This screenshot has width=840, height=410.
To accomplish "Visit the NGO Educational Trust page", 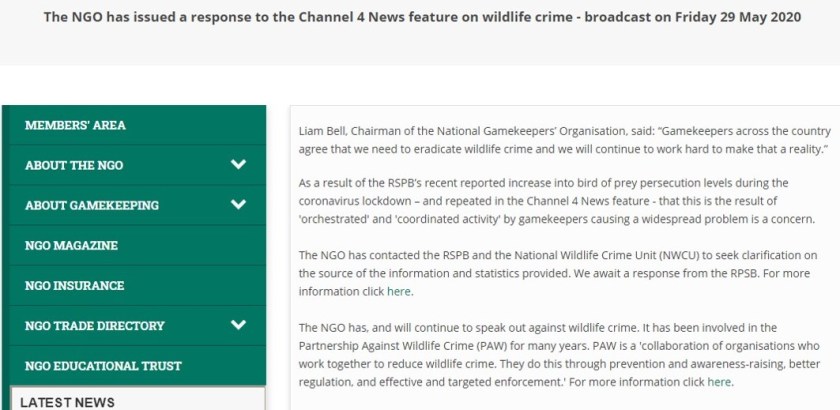I will (103, 366).
